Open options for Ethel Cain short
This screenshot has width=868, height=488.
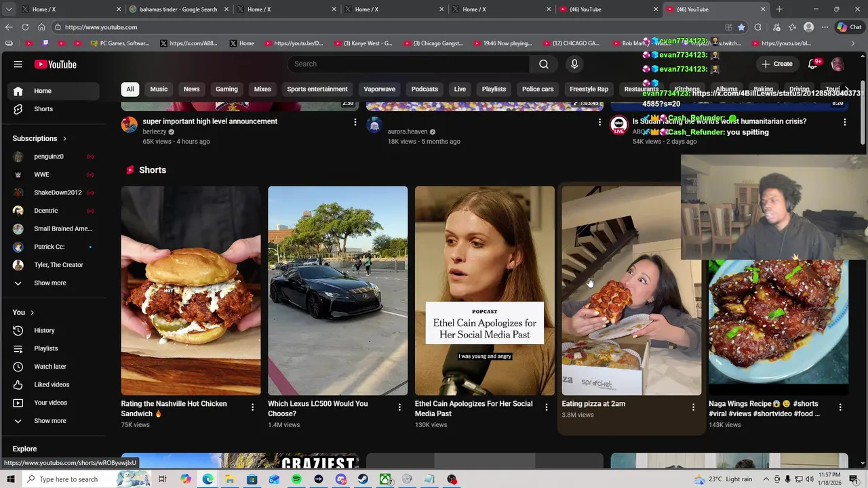546,407
